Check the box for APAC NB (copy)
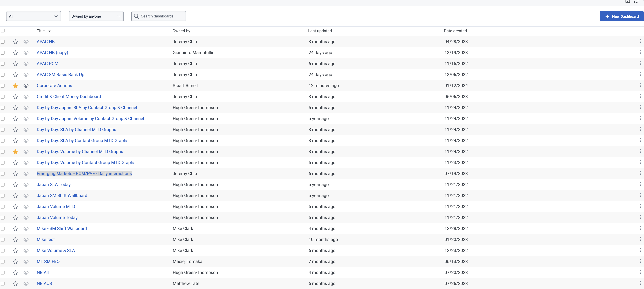The width and height of the screenshot is (644, 289). pos(3,53)
